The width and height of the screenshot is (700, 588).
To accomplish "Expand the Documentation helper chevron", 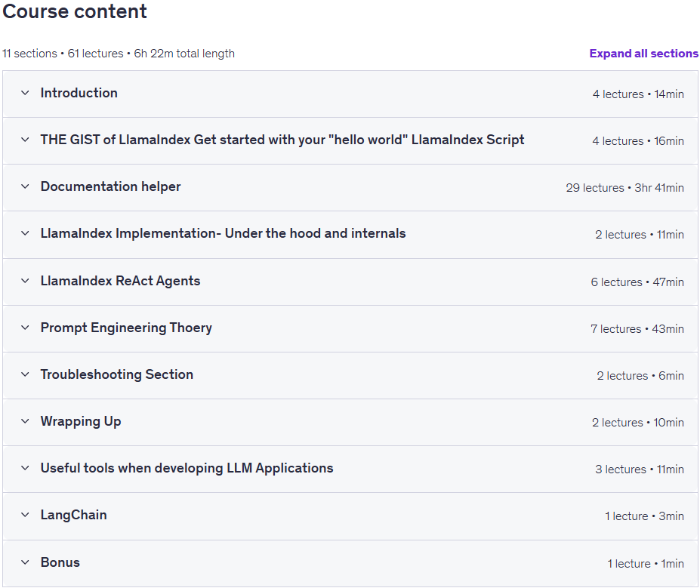I will (25, 186).
